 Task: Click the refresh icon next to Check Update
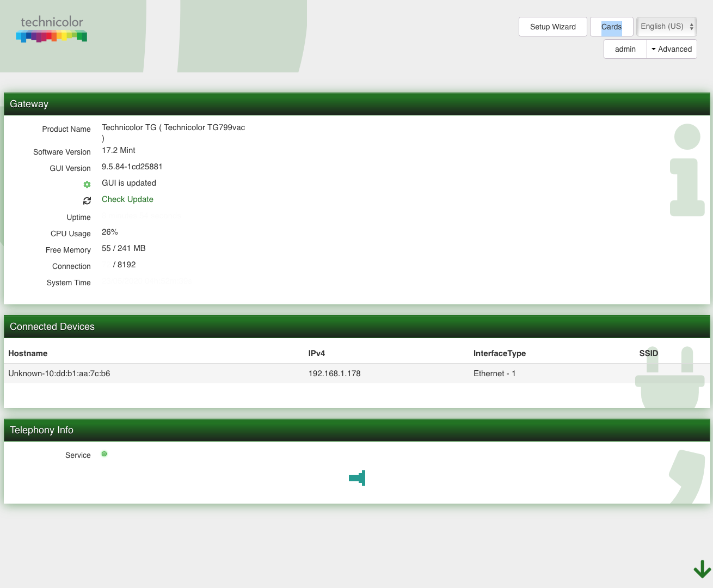(x=87, y=200)
